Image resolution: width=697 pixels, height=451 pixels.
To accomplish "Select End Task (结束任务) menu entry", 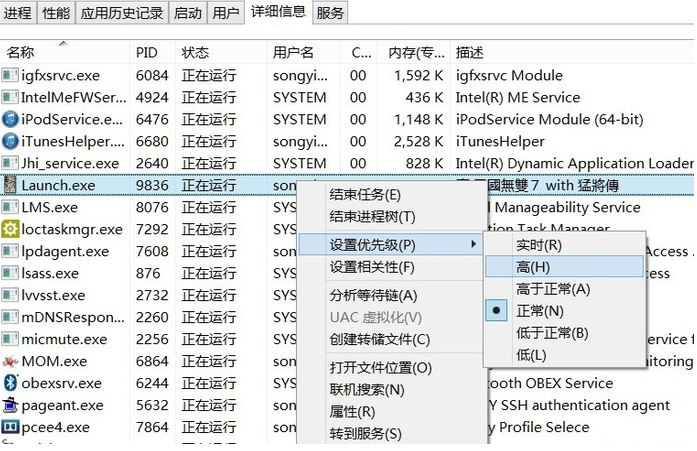I will pos(364,194).
